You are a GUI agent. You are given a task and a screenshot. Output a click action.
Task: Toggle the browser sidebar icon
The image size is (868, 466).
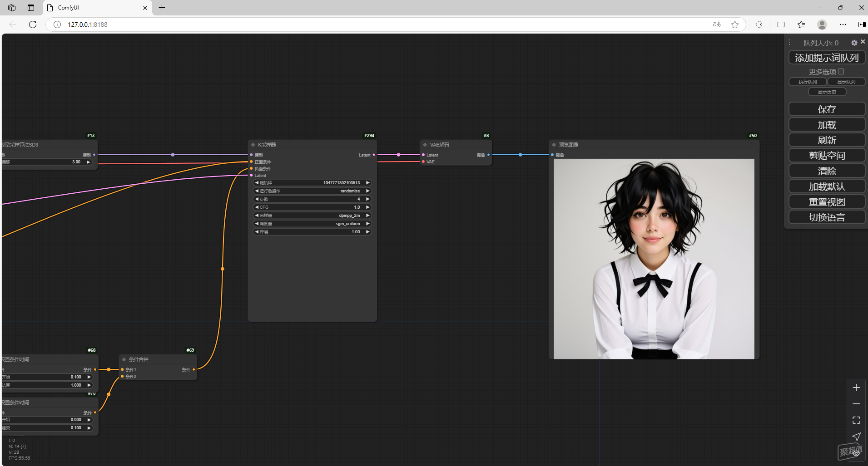862,25
